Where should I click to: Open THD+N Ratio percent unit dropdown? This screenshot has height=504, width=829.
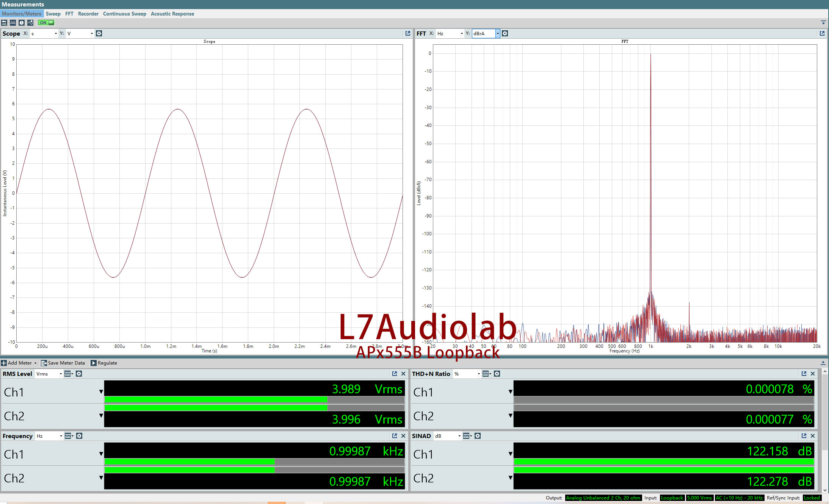(x=467, y=374)
